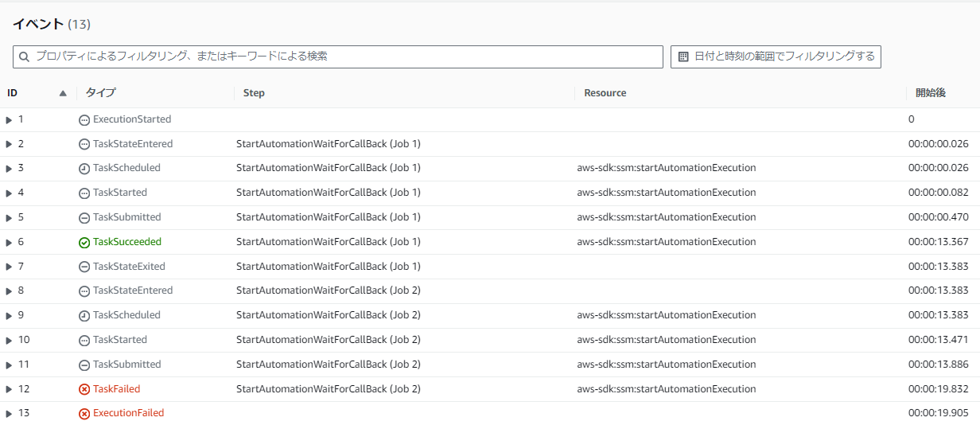Click the red TaskFailed error icon

click(x=84, y=390)
